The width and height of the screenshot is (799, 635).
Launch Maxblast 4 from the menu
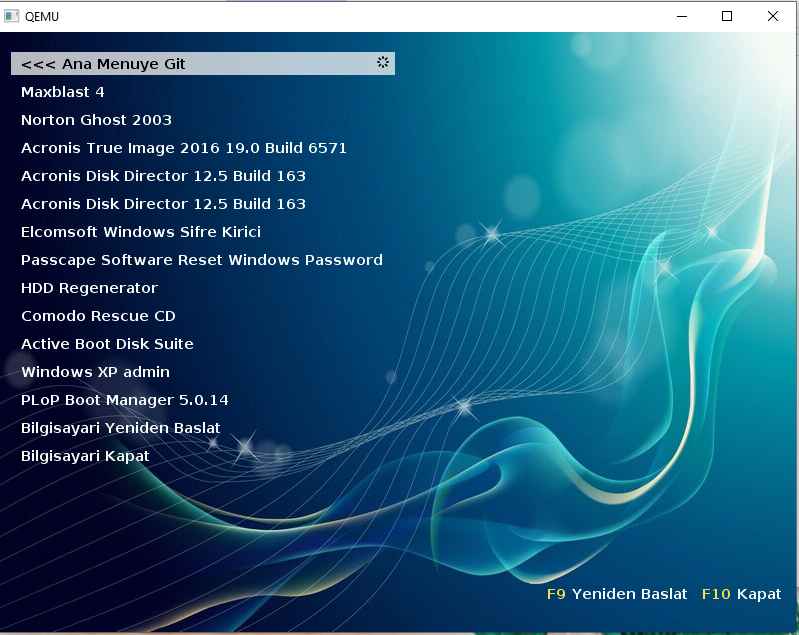[x=63, y=92]
